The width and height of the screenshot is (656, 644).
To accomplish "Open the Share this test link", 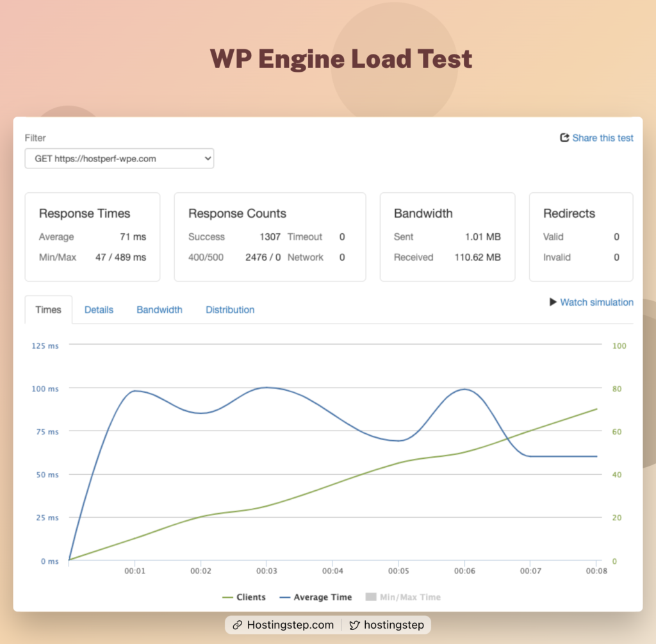I will point(602,138).
